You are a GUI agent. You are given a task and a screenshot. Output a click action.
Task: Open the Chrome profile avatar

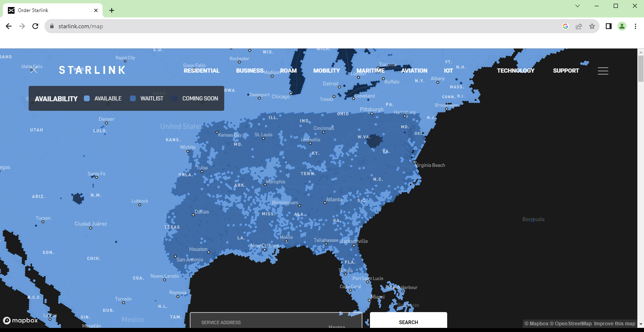622,26
